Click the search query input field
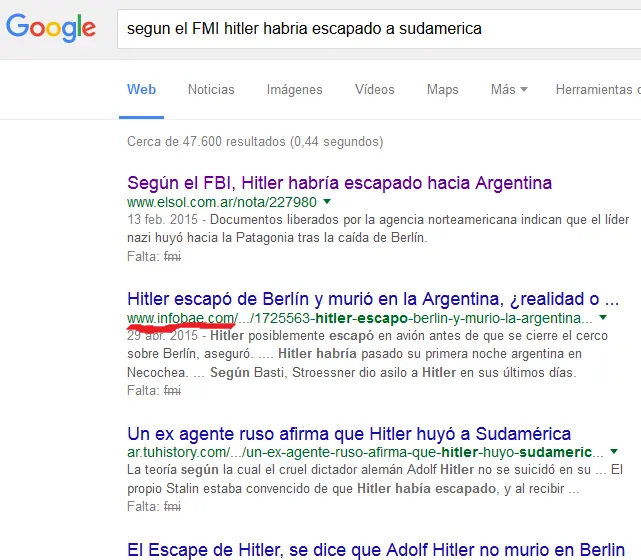 click(379, 29)
